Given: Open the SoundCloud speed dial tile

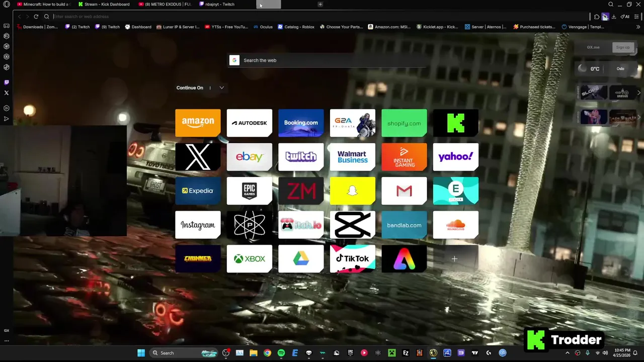Looking at the screenshot, I should (456, 225).
